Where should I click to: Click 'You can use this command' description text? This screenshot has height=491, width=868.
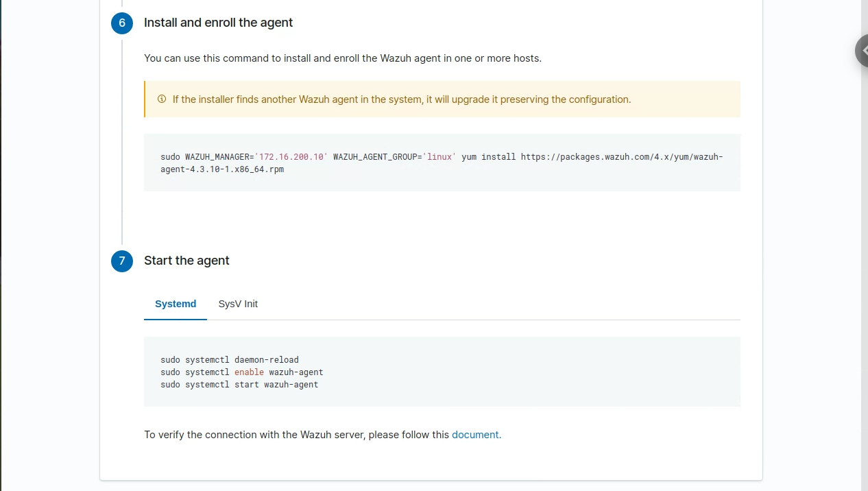(x=343, y=58)
